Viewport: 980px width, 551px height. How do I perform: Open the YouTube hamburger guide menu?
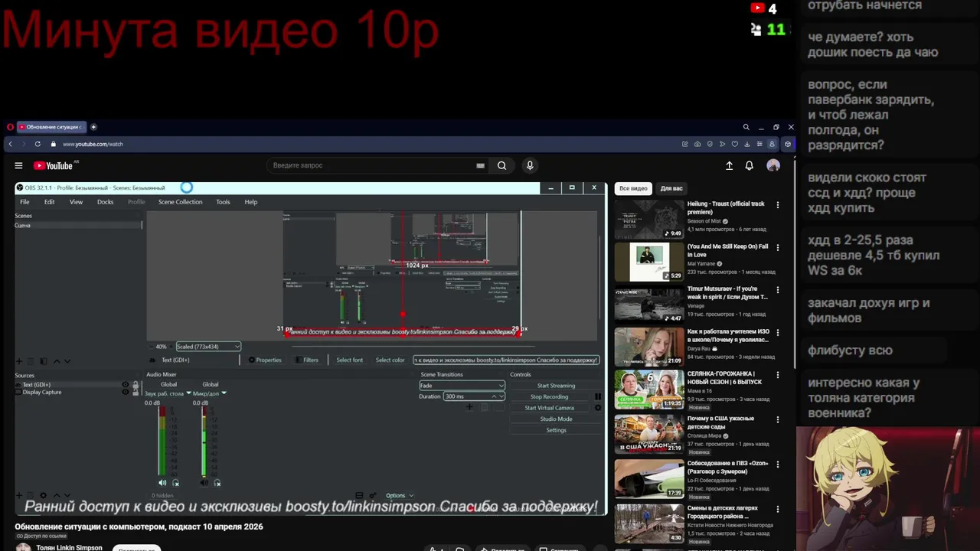[18, 165]
